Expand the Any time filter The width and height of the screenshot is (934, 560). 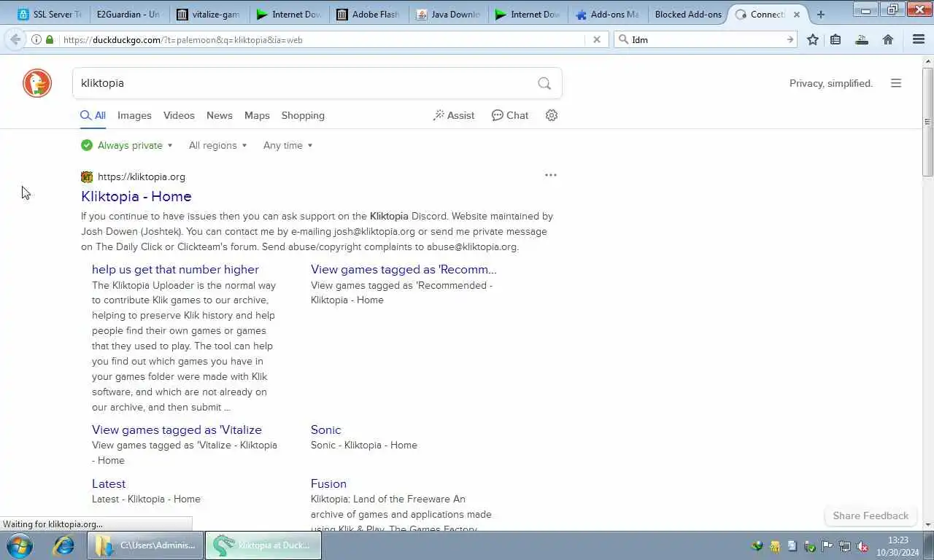(287, 145)
